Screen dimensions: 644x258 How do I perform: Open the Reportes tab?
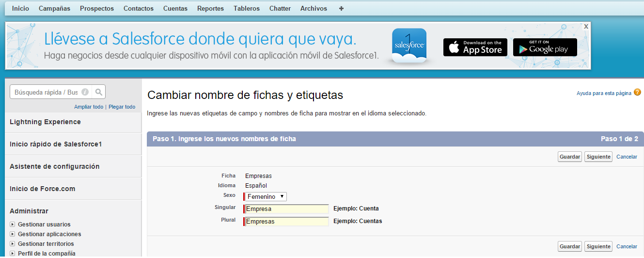pos(210,8)
